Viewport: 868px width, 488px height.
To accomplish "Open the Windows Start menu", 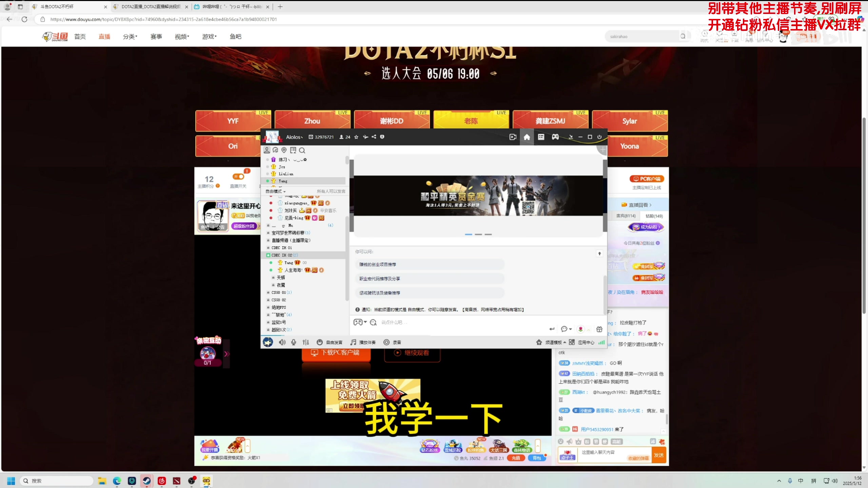I will [x=11, y=481].
